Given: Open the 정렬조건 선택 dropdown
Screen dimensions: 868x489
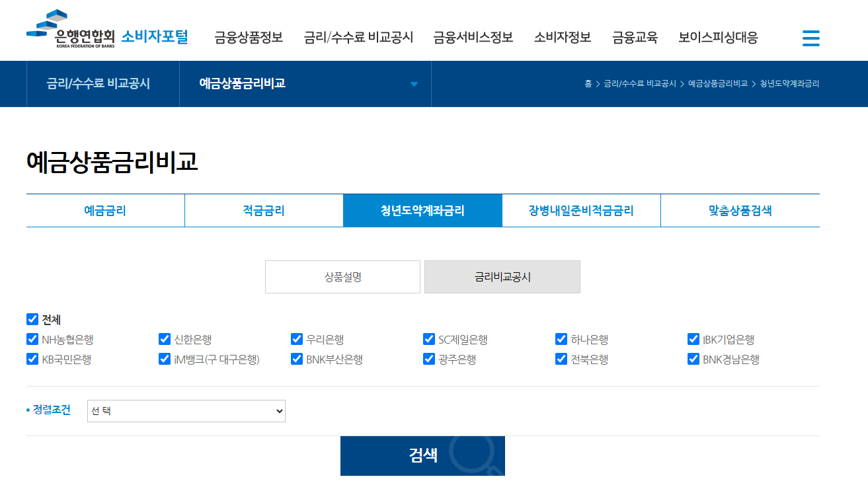Looking at the screenshot, I should pos(186,411).
